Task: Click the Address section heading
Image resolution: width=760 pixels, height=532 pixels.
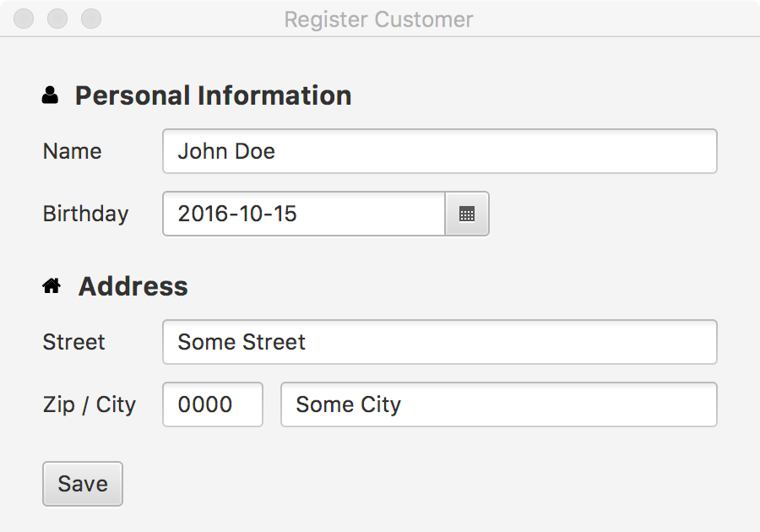Action: (x=133, y=287)
